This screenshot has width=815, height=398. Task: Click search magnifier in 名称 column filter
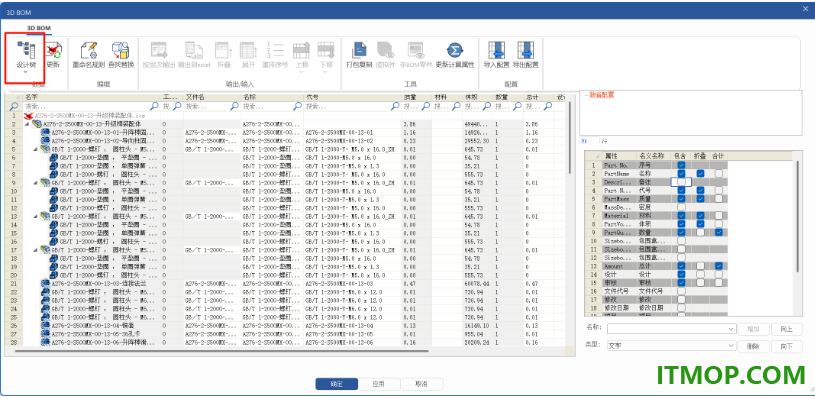pyautogui.click(x=297, y=106)
